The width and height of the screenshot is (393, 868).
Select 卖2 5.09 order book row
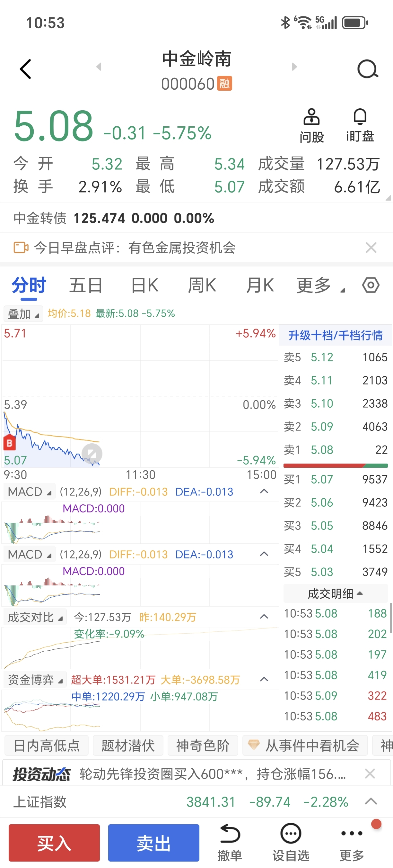click(336, 427)
